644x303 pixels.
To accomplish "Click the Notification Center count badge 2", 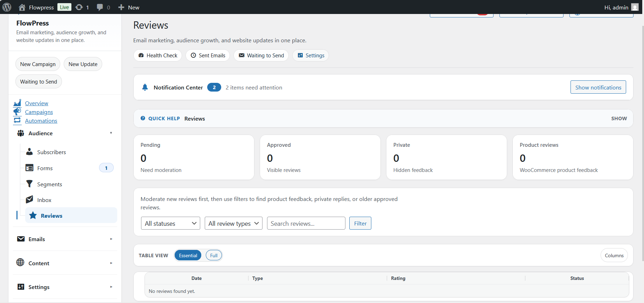I will coord(214,87).
